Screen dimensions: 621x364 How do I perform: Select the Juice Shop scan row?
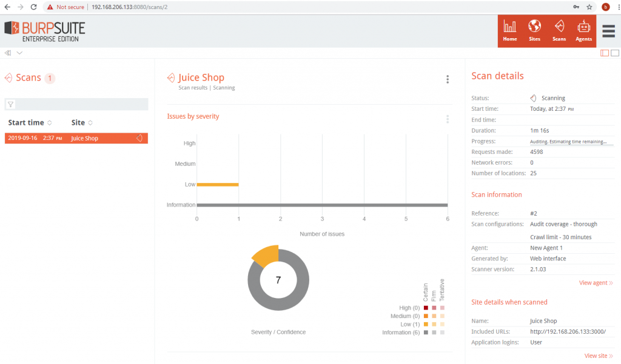76,138
